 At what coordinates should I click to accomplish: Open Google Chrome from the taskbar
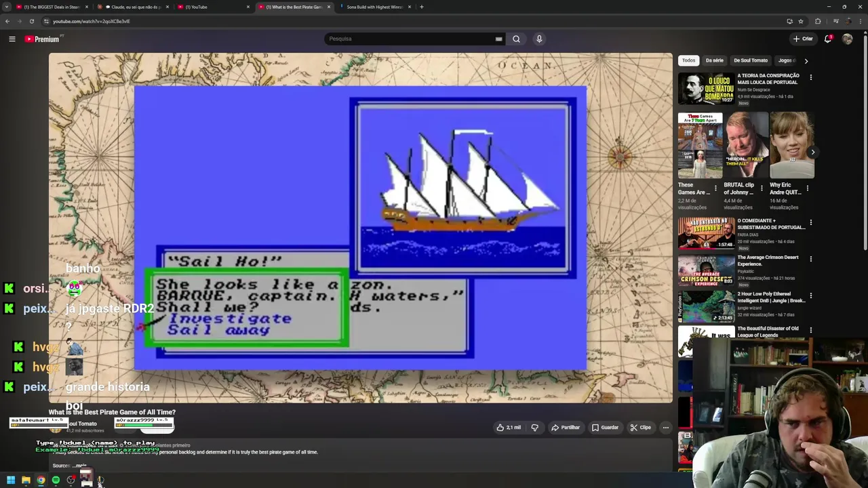[41, 480]
